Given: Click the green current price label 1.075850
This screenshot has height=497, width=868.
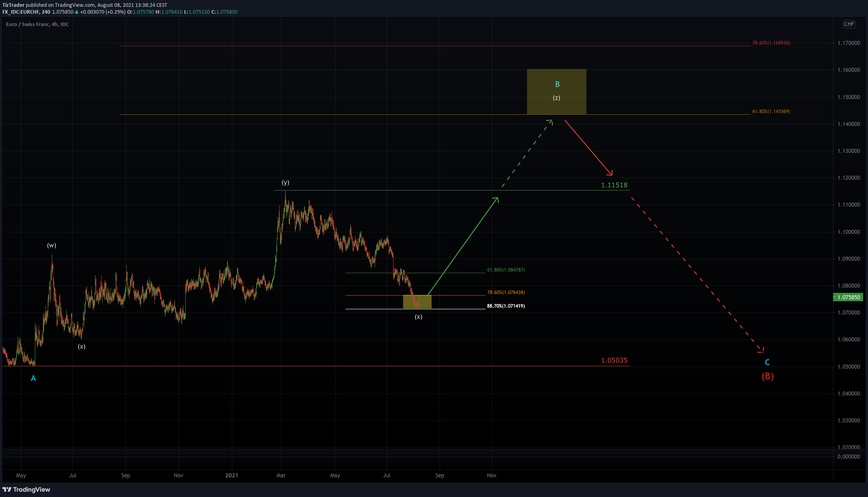Looking at the screenshot, I should pyautogui.click(x=848, y=297).
